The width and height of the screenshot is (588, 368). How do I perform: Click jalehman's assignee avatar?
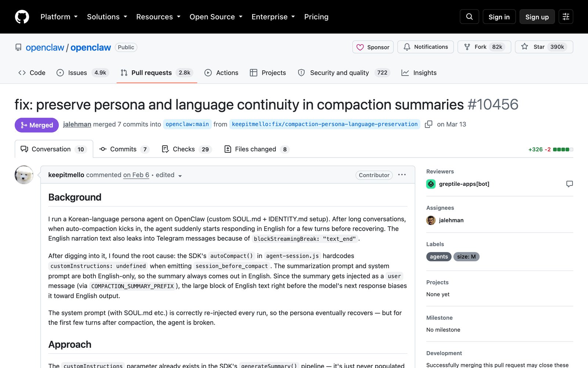pos(431,220)
